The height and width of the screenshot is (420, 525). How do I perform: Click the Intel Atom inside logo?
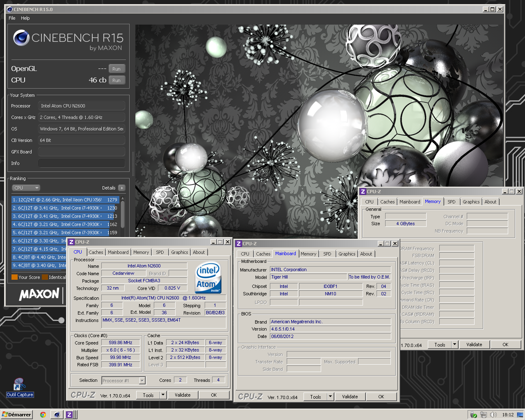208,278
